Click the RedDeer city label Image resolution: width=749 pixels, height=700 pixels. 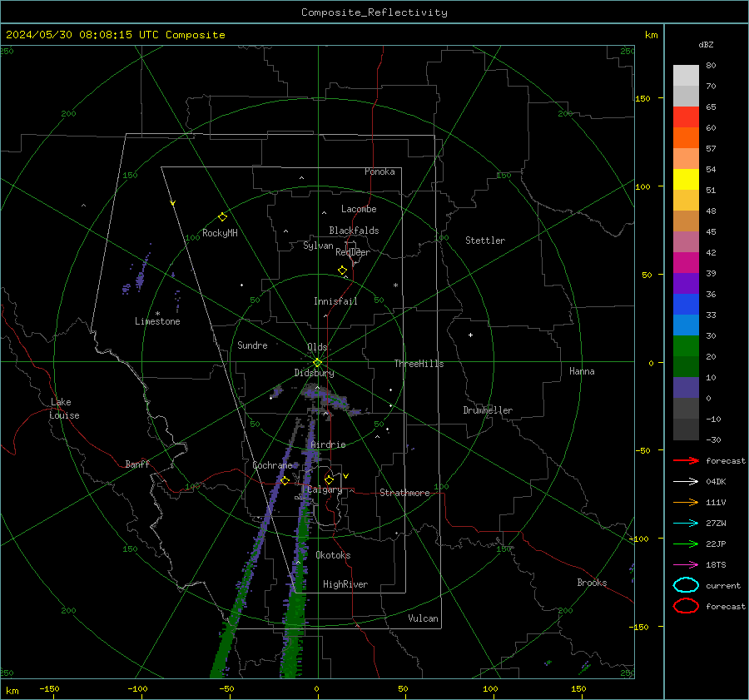[x=353, y=252]
